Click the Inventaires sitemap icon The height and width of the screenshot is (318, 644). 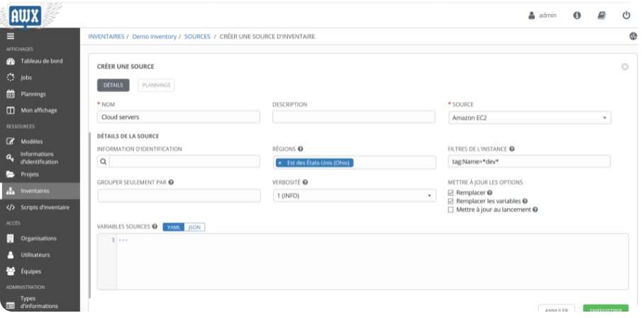pyautogui.click(x=11, y=191)
